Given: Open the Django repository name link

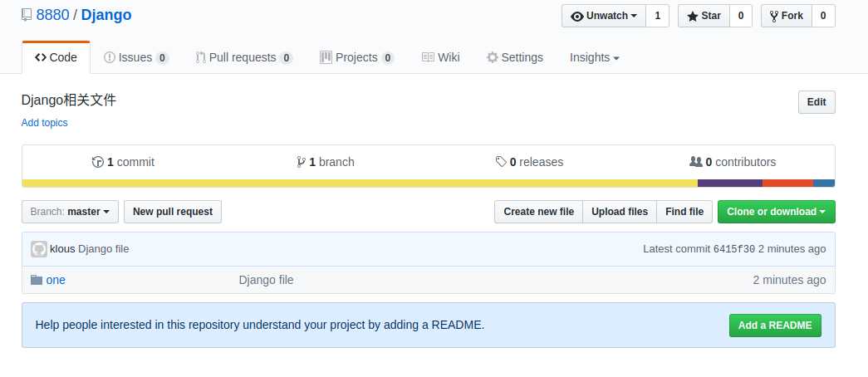Looking at the screenshot, I should [106, 15].
